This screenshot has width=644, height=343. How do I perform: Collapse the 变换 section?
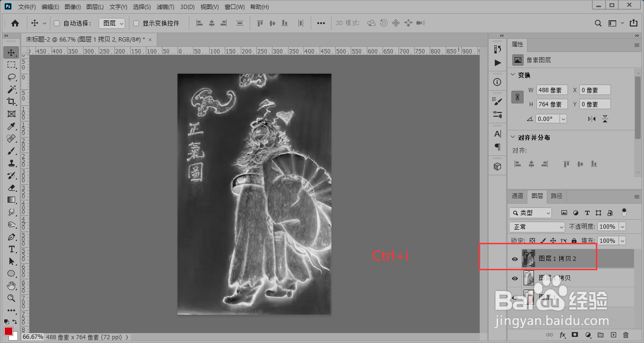[x=514, y=75]
